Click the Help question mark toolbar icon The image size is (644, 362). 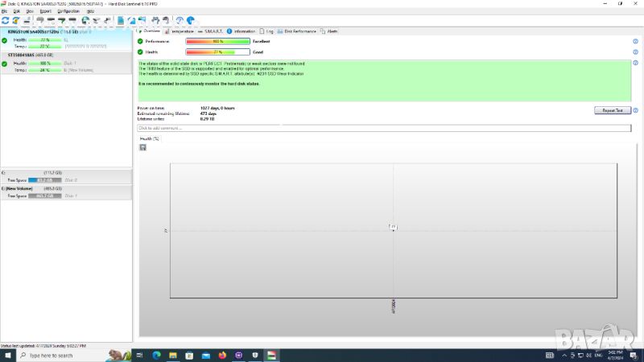(179, 20)
